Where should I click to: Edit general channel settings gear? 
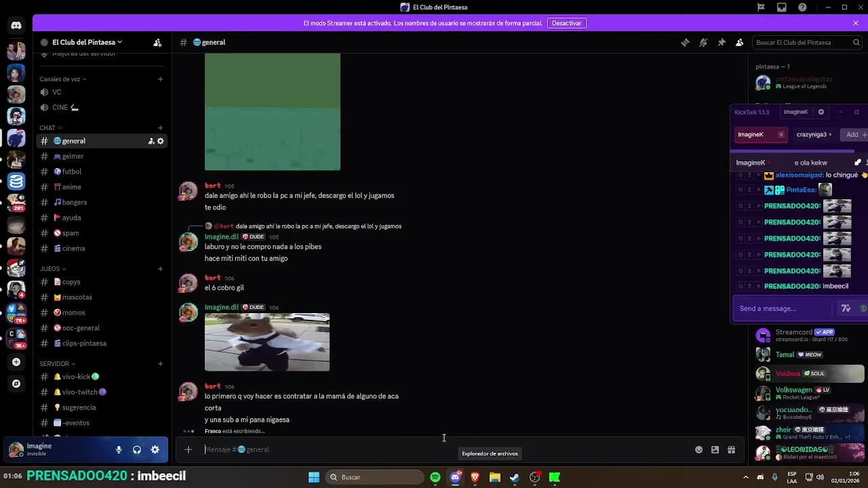click(161, 141)
